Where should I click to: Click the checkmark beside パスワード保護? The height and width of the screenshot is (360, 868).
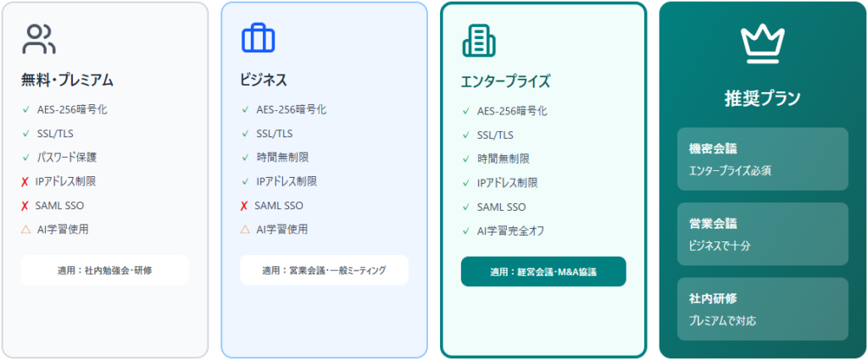coord(26,158)
